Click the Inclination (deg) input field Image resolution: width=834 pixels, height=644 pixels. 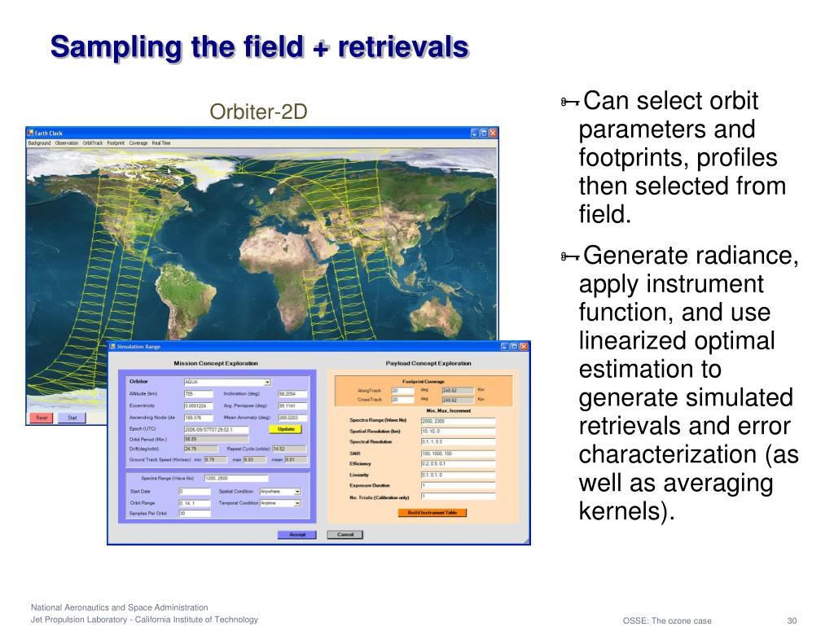coord(292,394)
